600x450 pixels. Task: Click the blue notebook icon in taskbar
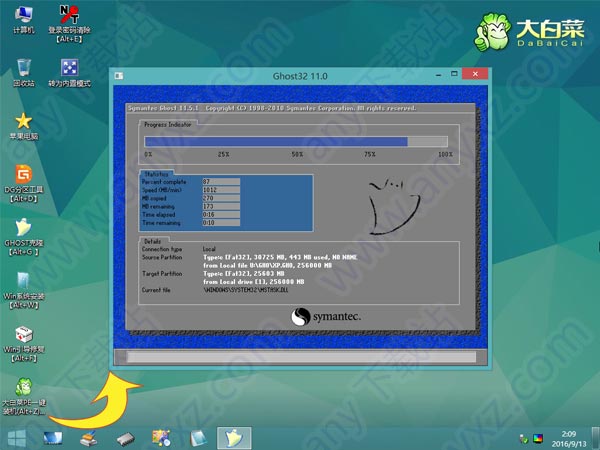[198, 439]
